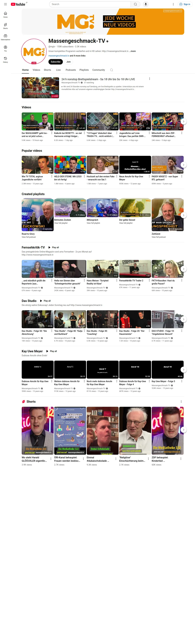Open Subscriptions in the sidebar
The height and width of the screenshot is (644, 195).
5,37
